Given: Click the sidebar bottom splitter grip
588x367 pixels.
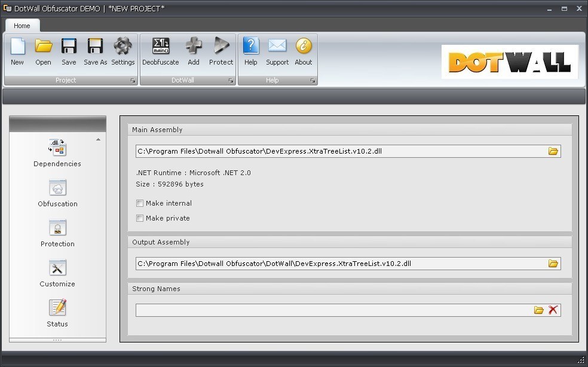Looking at the screenshot, I should click(57, 340).
